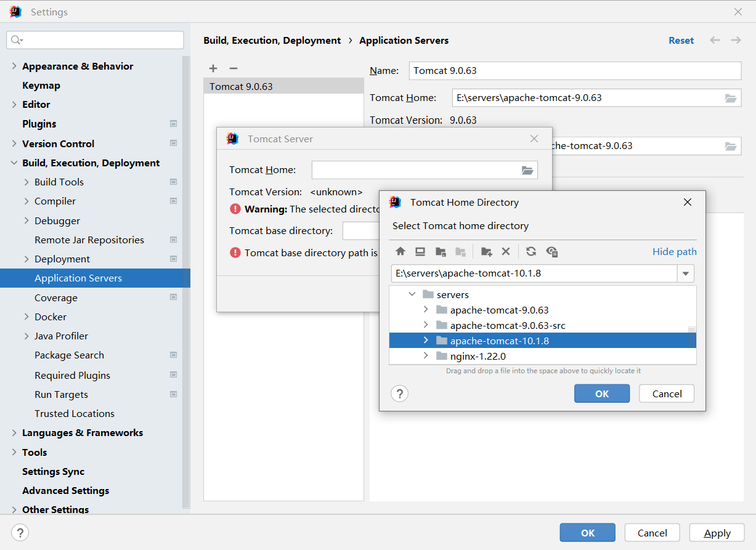Delete selected folder with X toolbar icon
This screenshot has height=550, width=756.
click(x=506, y=251)
